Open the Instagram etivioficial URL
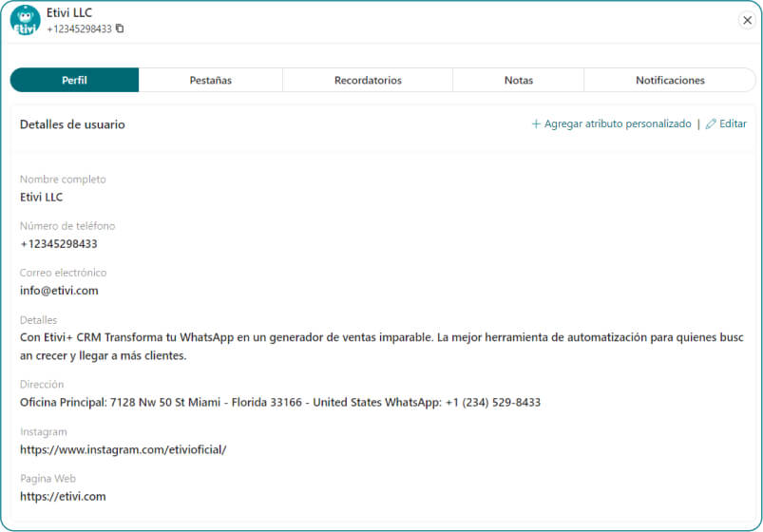The height and width of the screenshot is (532, 763). [123, 449]
